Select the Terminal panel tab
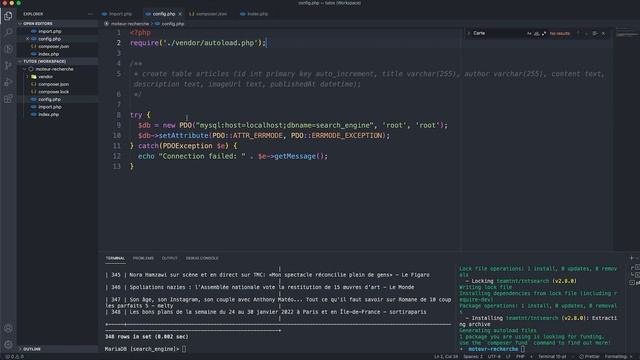Screen dimensions: 640x360 coord(115,258)
